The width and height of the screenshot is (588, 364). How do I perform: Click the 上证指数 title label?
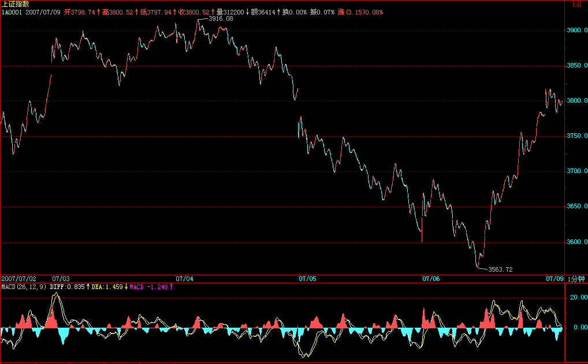[x=14, y=4]
